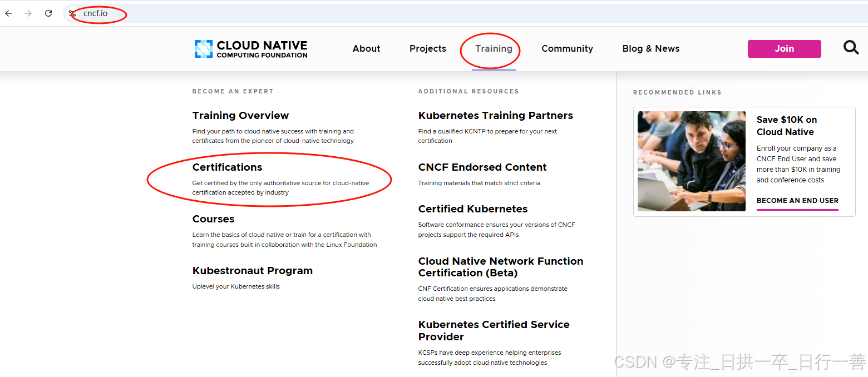
Task: Select Kubernetes Training Partners link
Action: [x=495, y=115]
